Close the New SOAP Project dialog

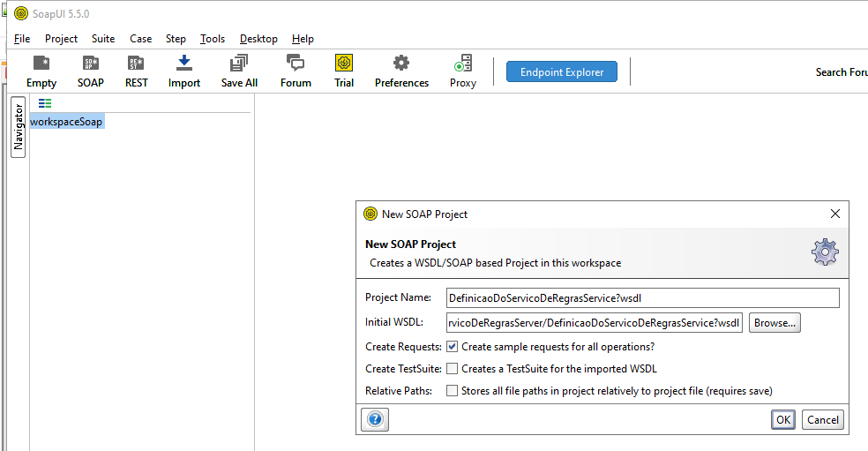(835, 214)
